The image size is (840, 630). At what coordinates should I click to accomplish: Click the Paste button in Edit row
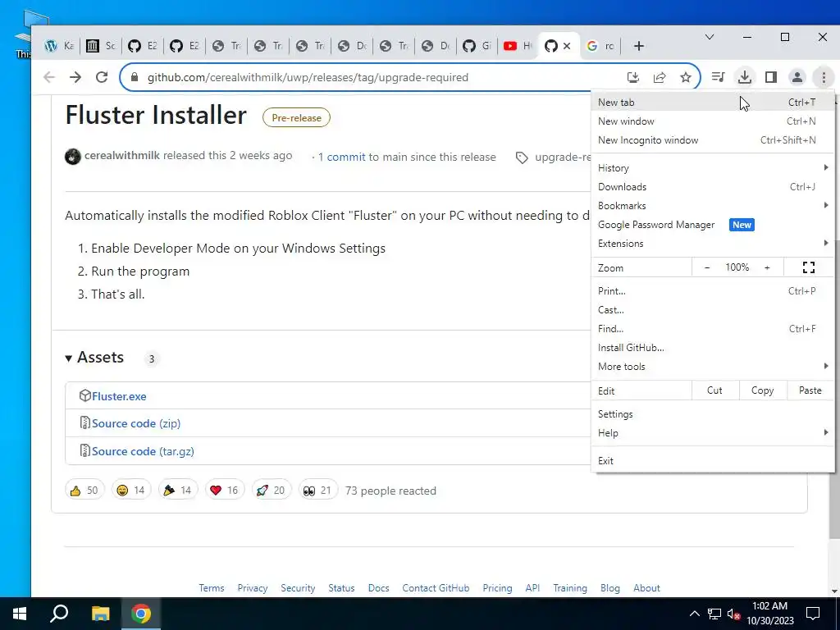[x=810, y=390]
